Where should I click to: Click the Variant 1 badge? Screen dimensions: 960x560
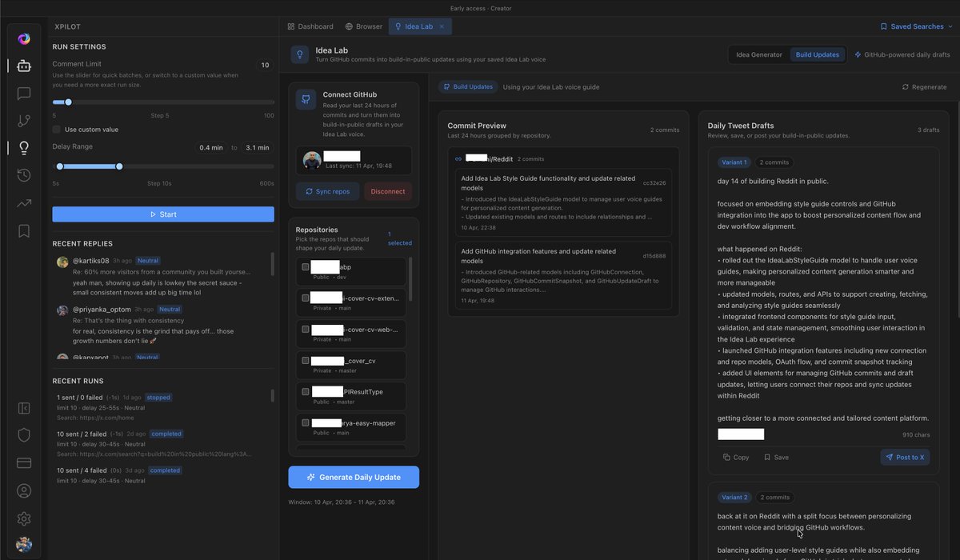pos(734,162)
